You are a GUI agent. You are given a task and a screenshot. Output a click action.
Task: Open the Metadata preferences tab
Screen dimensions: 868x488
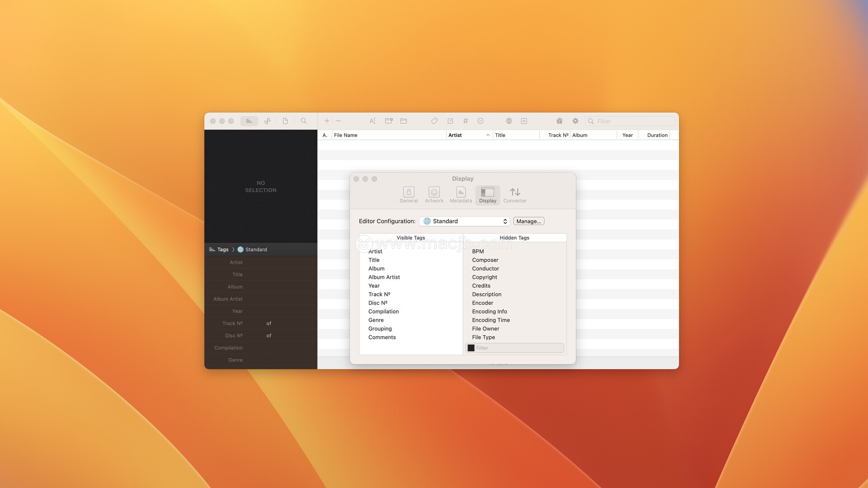tap(461, 195)
